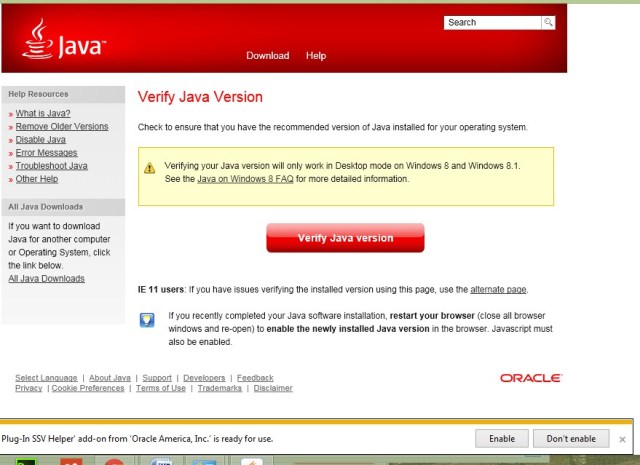Click the yellow warning triangle icon
The image size is (640, 465).
click(149, 168)
